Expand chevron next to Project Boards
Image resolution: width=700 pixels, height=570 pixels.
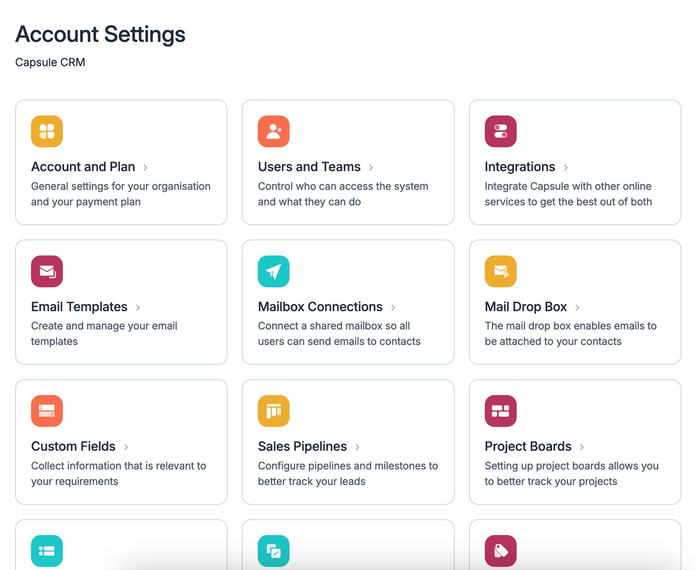(582, 447)
